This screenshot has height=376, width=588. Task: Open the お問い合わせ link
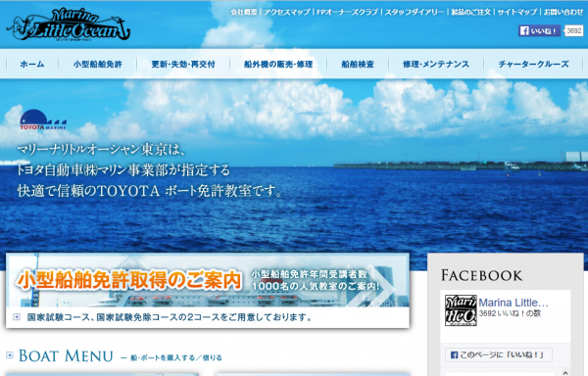click(563, 12)
